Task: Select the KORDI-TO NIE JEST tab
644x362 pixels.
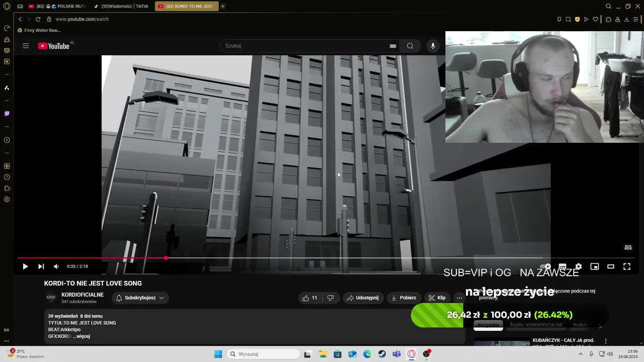Action: click(x=186, y=6)
